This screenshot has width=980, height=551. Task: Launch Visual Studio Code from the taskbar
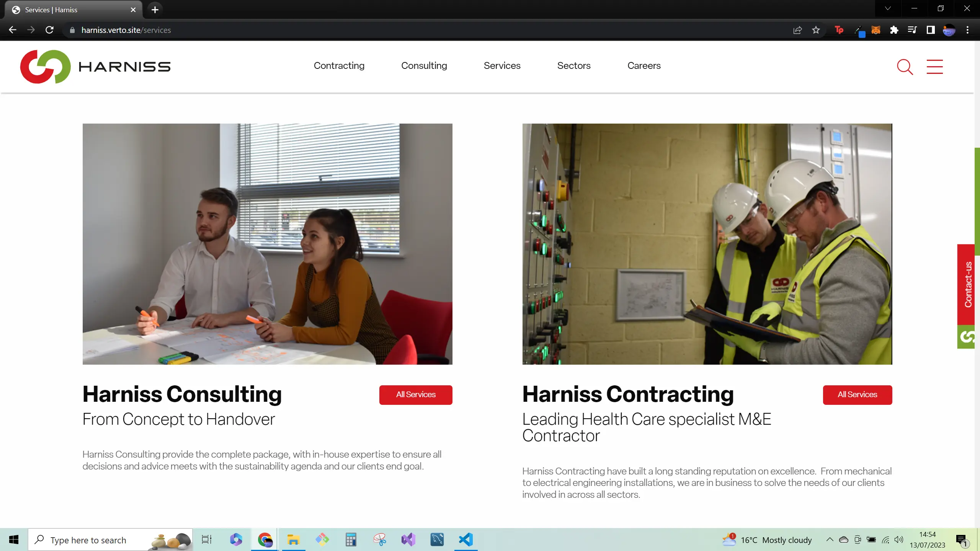pyautogui.click(x=465, y=540)
